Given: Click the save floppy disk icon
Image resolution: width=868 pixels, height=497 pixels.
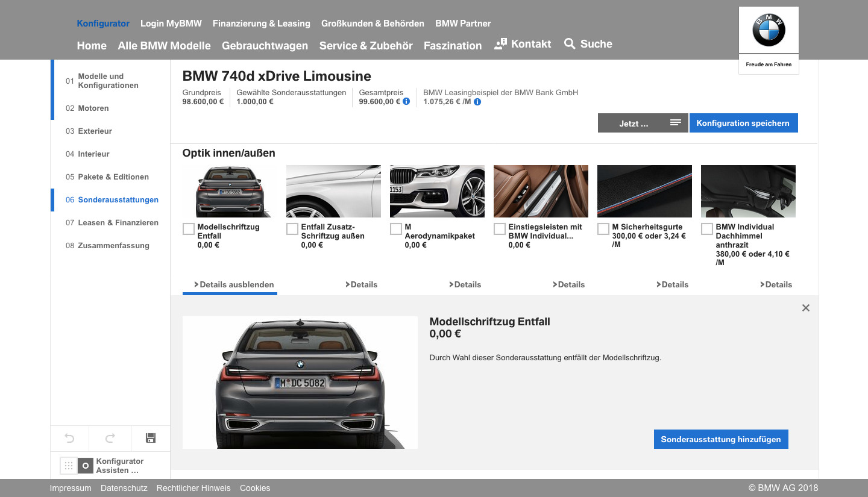Looking at the screenshot, I should coord(151,439).
